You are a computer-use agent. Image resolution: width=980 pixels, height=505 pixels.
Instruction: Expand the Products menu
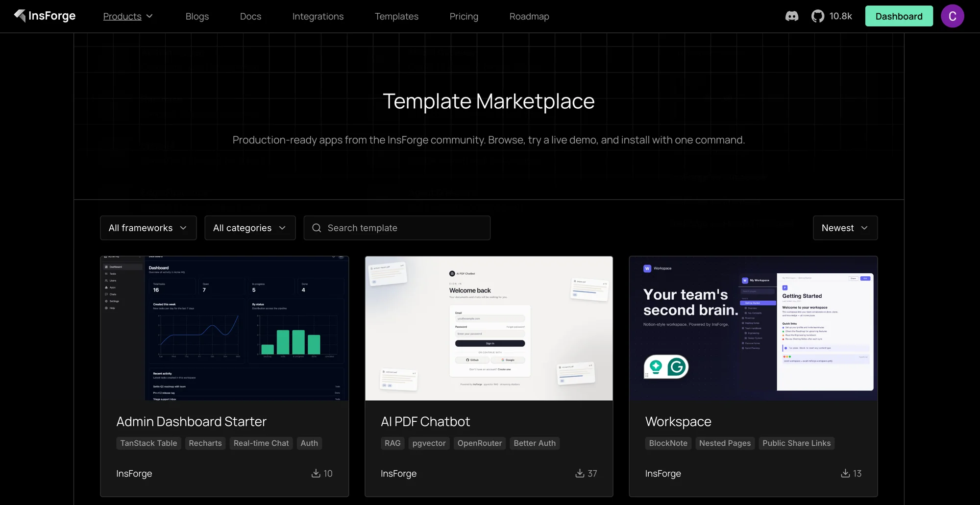128,16
